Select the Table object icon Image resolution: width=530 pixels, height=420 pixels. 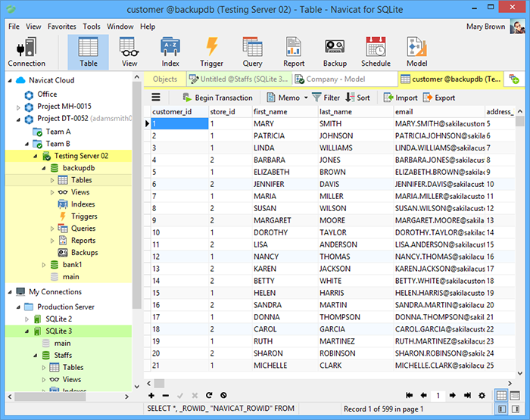pos(89,52)
